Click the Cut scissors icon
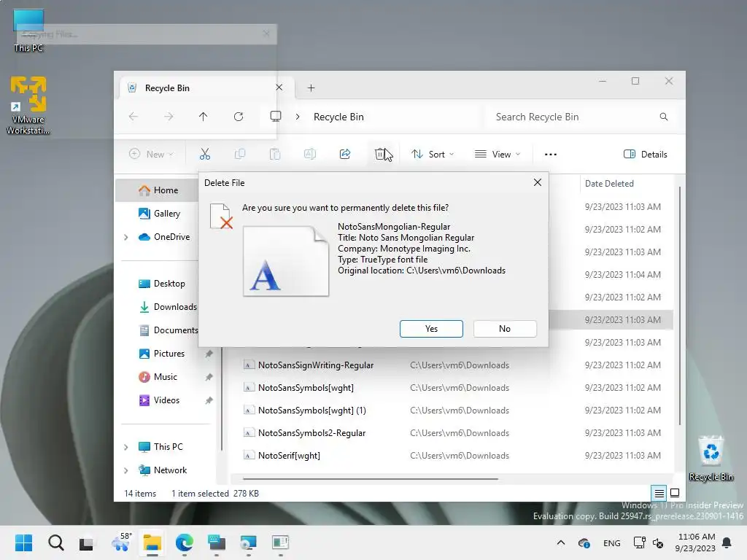Image resolution: width=747 pixels, height=560 pixels. click(204, 154)
